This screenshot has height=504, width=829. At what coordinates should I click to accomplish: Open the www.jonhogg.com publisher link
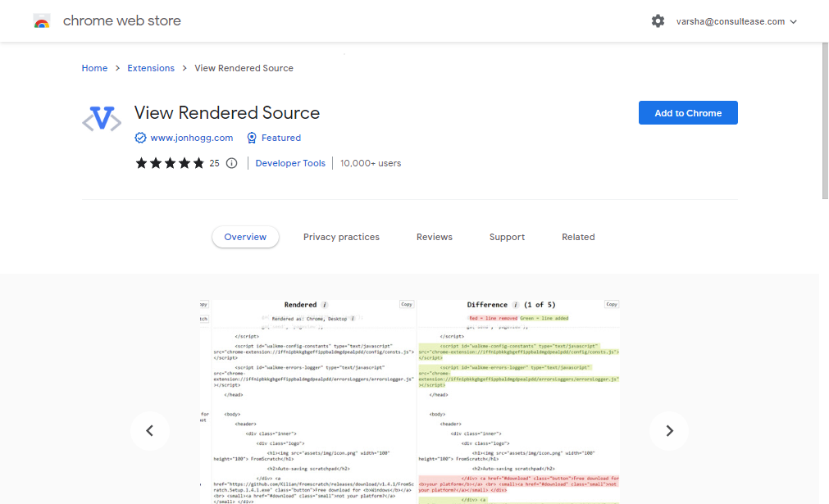point(191,138)
